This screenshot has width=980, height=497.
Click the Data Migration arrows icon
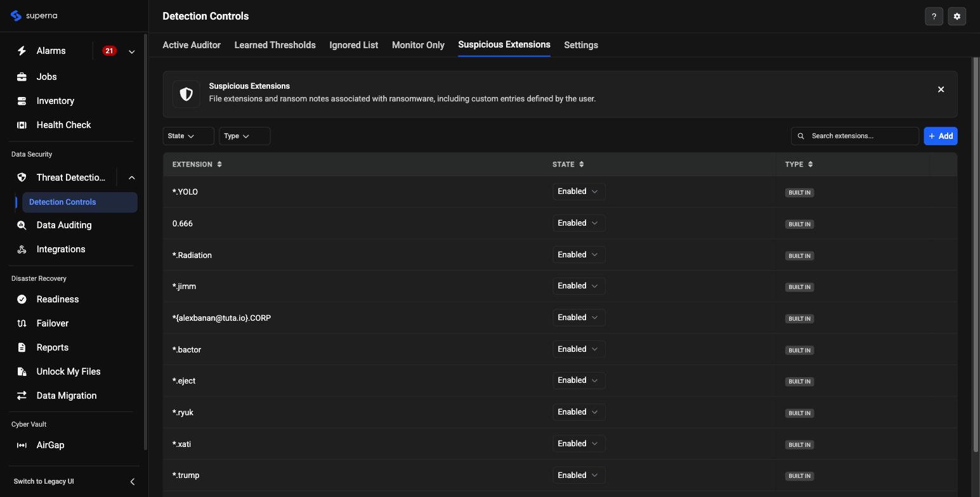coord(22,396)
